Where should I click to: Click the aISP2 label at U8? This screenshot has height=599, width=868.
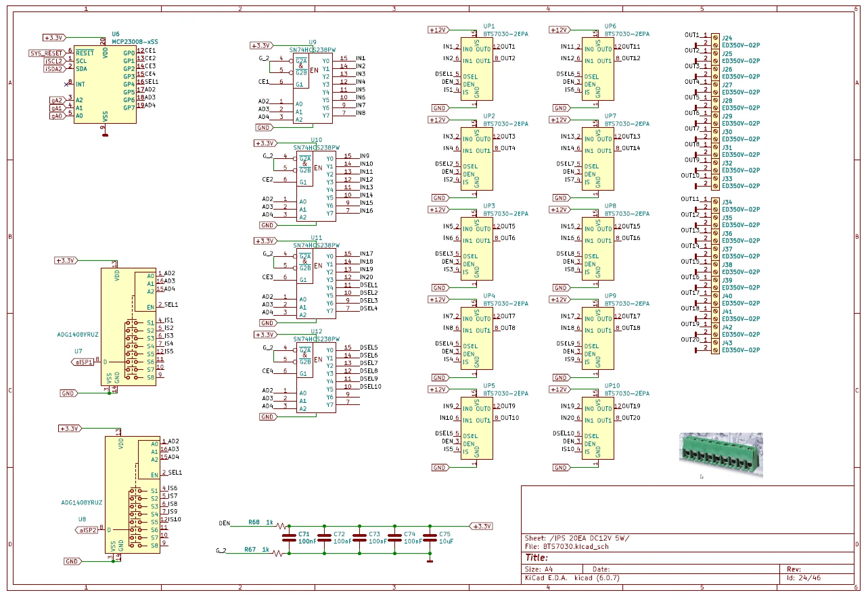click(87, 530)
